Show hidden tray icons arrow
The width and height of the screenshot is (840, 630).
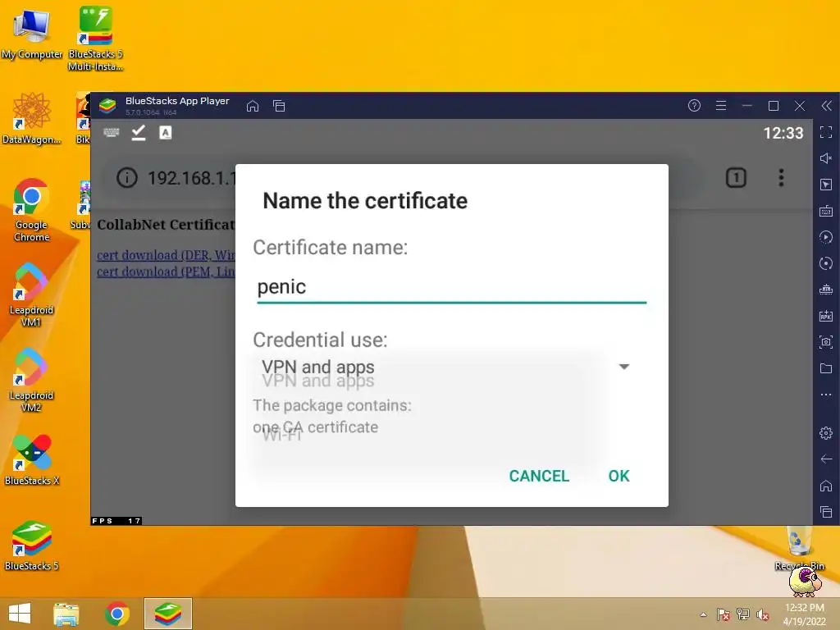click(x=703, y=614)
